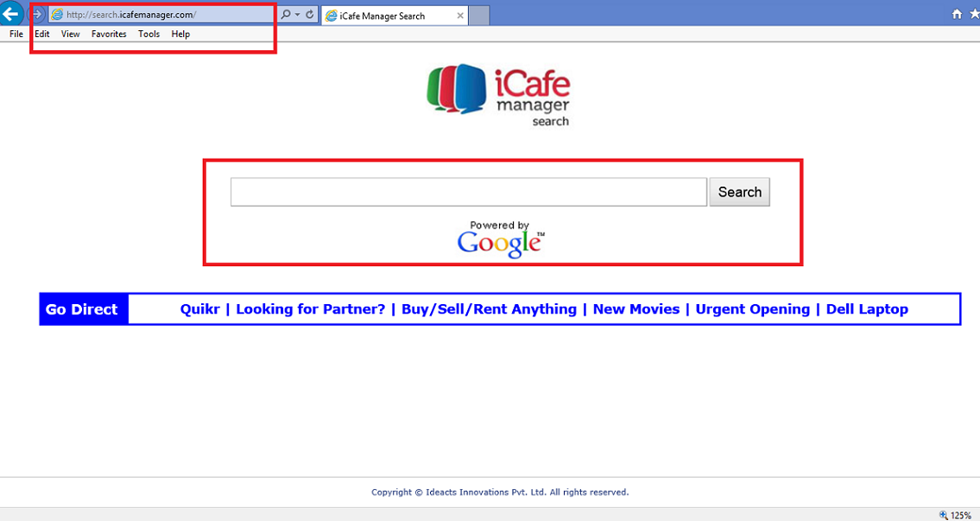Follow the Quikr link

[199, 309]
